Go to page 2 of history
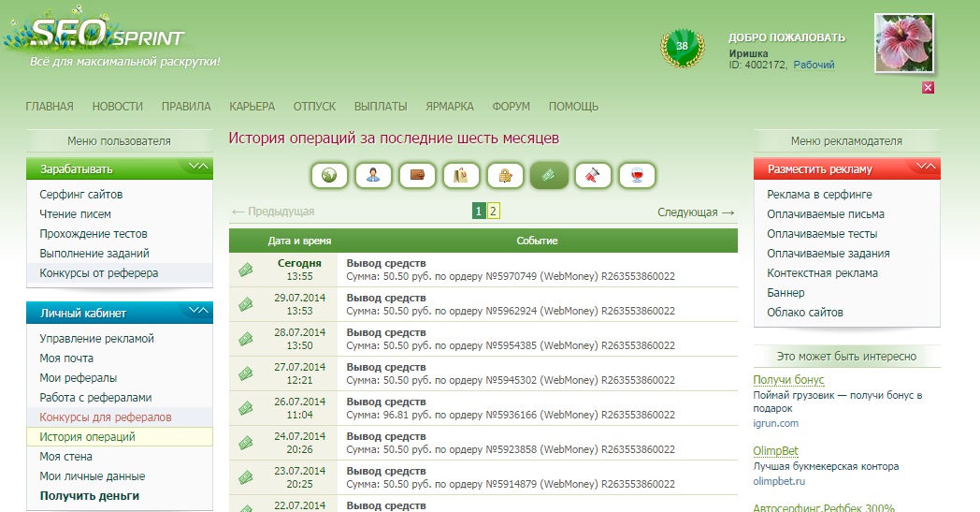The image size is (980, 512). pyautogui.click(x=493, y=211)
